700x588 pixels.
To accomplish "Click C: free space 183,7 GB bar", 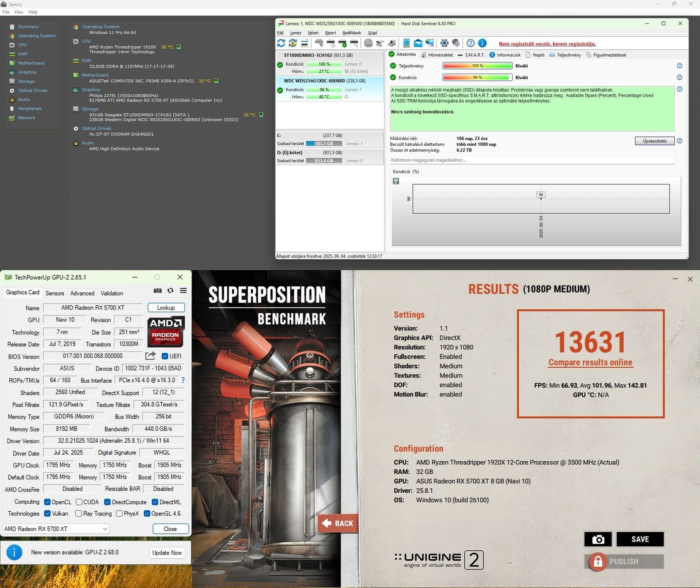I will 324,144.
